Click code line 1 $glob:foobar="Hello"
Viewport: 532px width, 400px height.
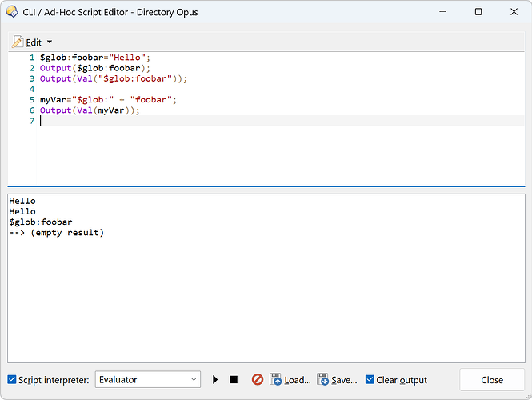coord(95,58)
